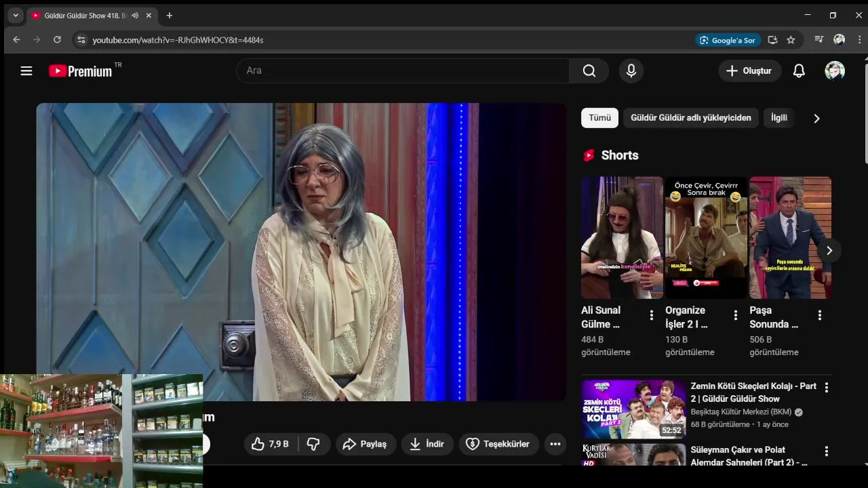Screen dimensions: 868x488
Task: Click the page vertical scrollbar
Action: point(865,112)
